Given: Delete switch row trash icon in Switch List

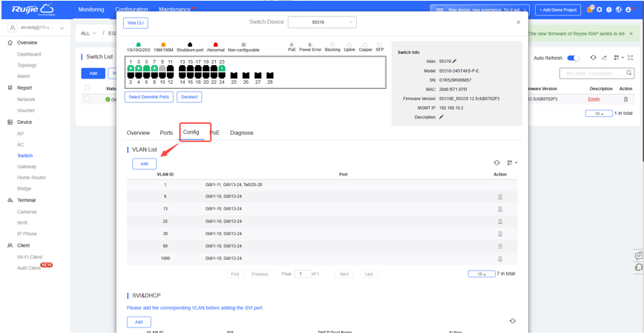Looking at the screenshot, I should click(626, 99).
